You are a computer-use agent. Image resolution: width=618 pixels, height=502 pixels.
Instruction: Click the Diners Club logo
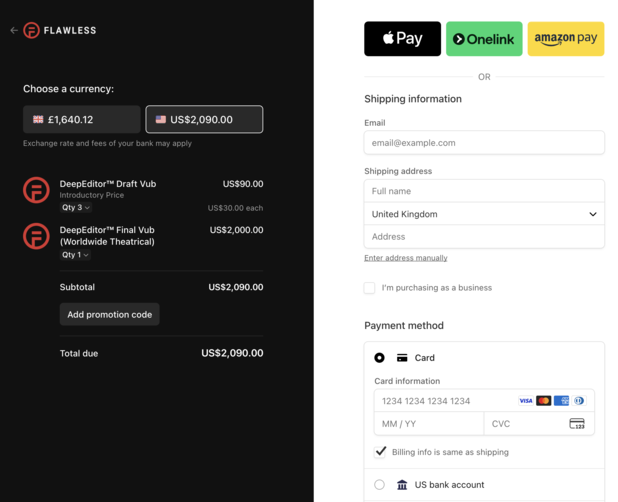(x=579, y=401)
